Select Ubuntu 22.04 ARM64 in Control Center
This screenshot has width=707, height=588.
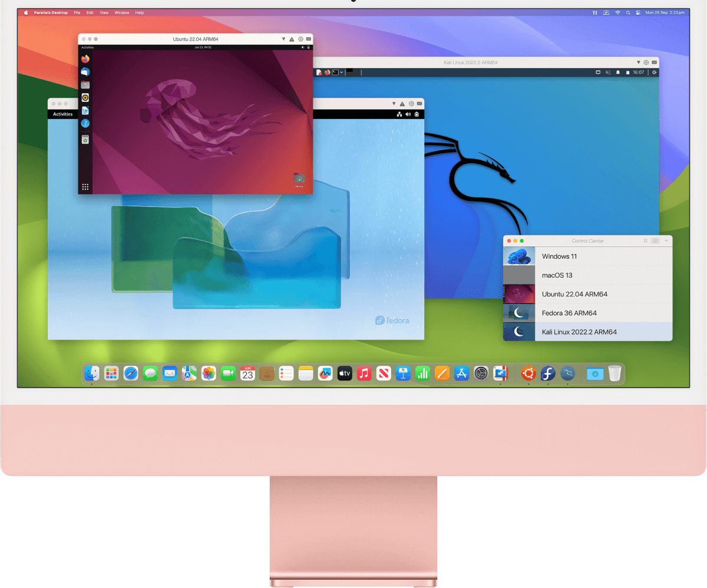click(x=587, y=294)
